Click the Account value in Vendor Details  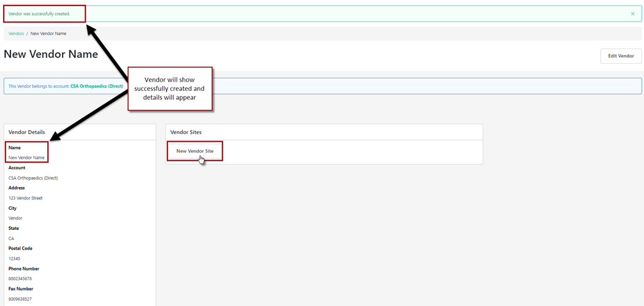33,178
